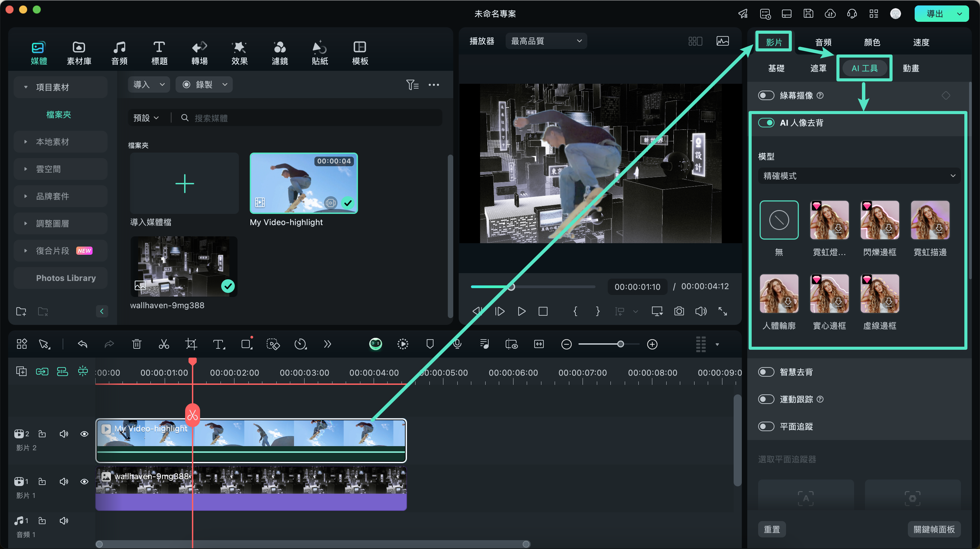Click the save project icon in title bar

(808, 14)
